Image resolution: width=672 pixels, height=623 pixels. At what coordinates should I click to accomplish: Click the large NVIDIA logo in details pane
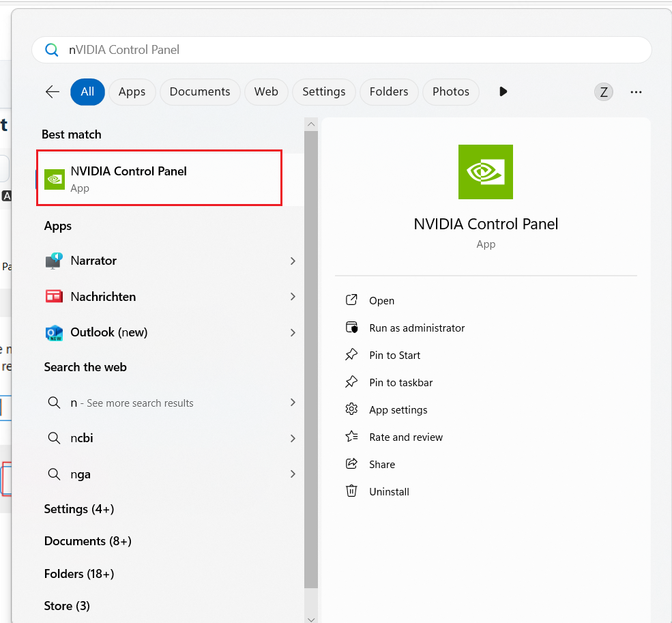485,171
